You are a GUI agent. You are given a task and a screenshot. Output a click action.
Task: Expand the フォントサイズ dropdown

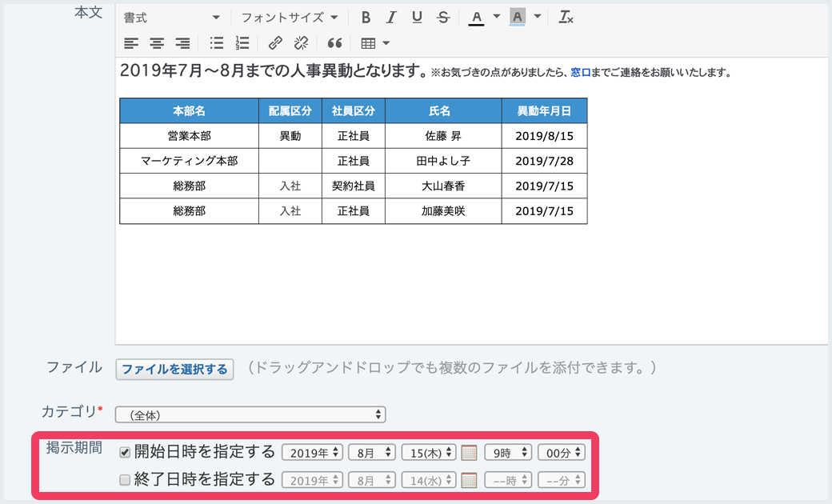click(289, 17)
